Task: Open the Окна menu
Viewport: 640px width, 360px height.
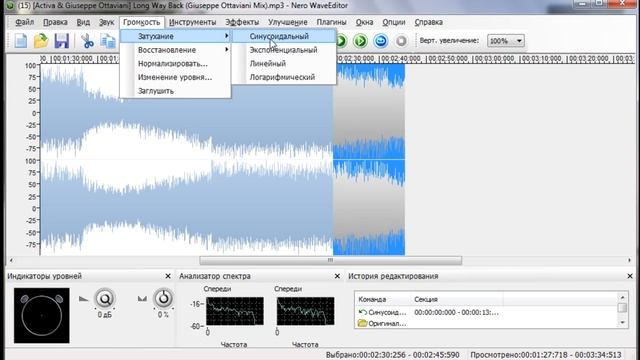Action: pyautogui.click(x=364, y=22)
